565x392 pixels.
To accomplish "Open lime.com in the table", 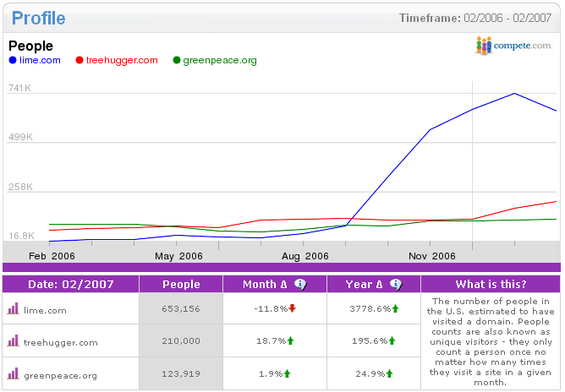I will click(x=45, y=310).
